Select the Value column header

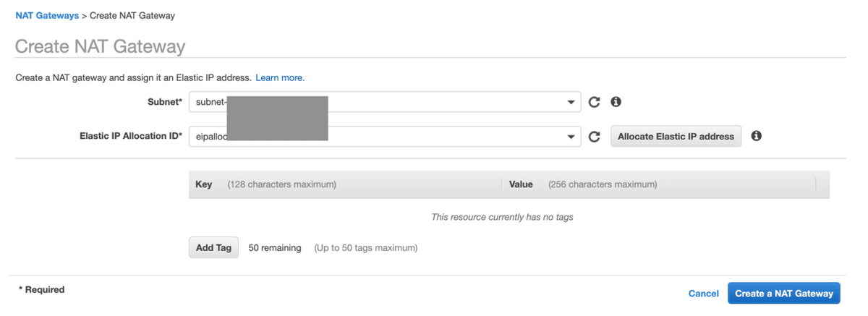pos(521,184)
